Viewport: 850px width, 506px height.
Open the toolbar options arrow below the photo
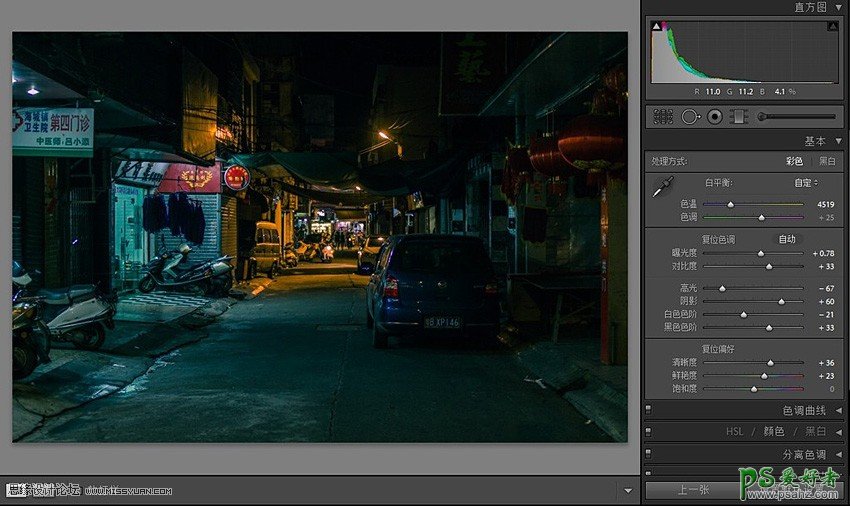[x=627, y=490]
